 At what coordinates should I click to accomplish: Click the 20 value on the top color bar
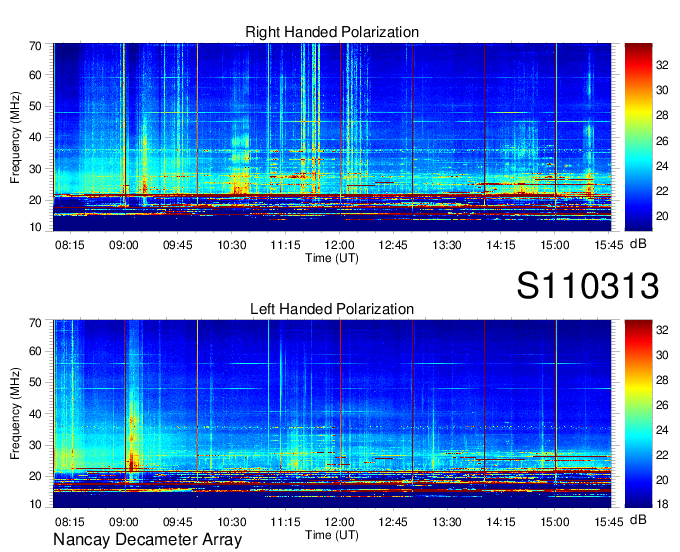click(x=662, y=216)
